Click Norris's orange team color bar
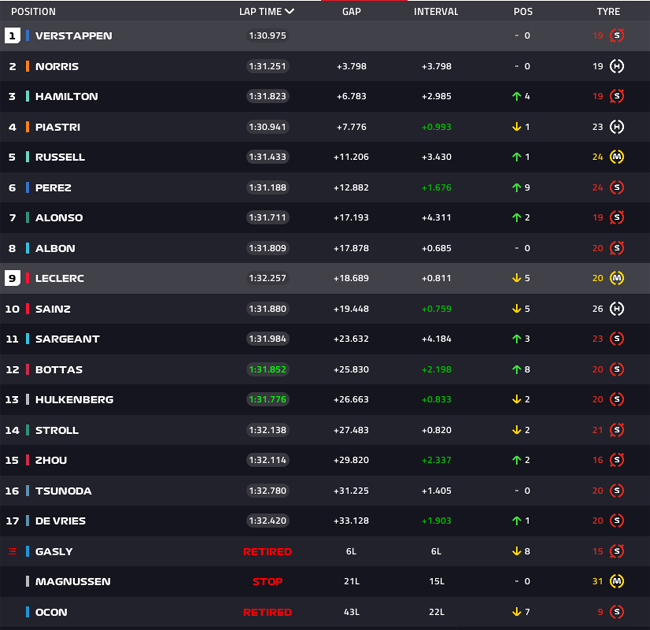 point(27,66)
